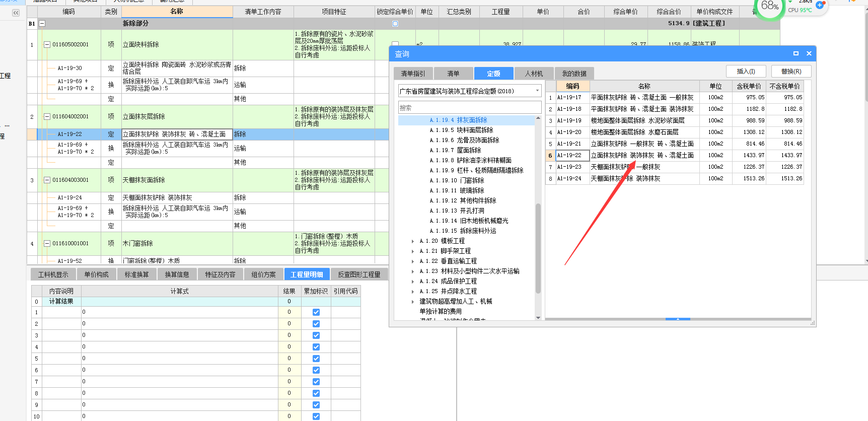Collapse item 011604002001

47,116
